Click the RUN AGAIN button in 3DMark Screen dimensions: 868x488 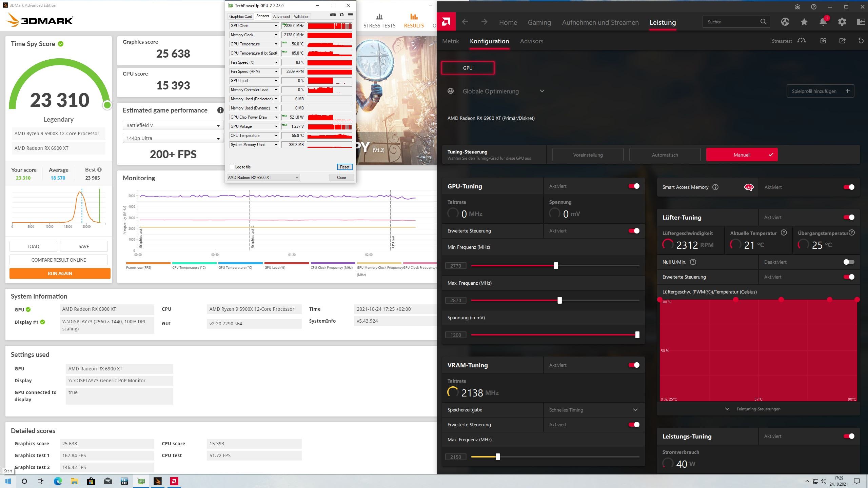pos(60,273)
